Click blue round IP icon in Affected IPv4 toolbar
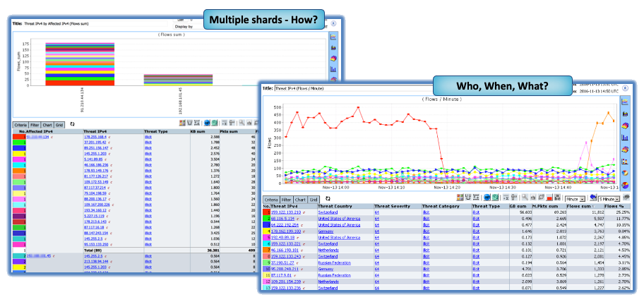The width and height of the screenshot is (644, 302). tap(208, 122)
